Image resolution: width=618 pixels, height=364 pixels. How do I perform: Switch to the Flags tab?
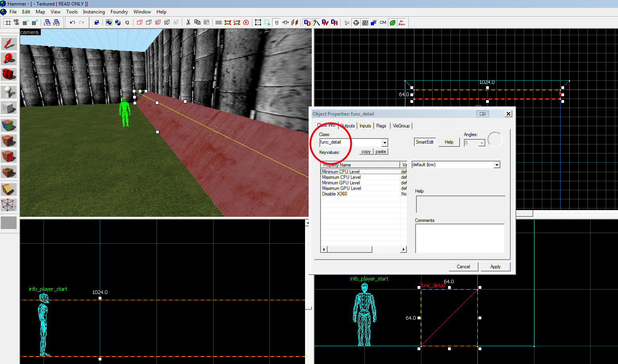click(x=381, y=126)
